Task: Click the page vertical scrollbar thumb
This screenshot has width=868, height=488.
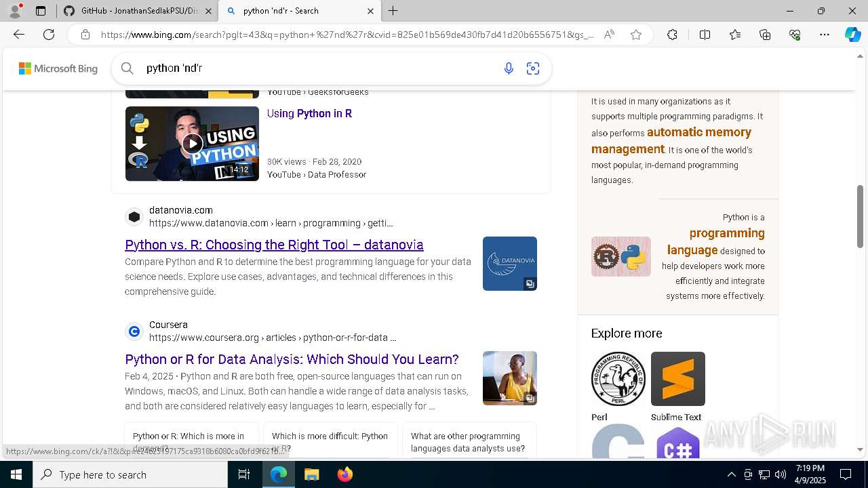Action: [x=861, y=216]
